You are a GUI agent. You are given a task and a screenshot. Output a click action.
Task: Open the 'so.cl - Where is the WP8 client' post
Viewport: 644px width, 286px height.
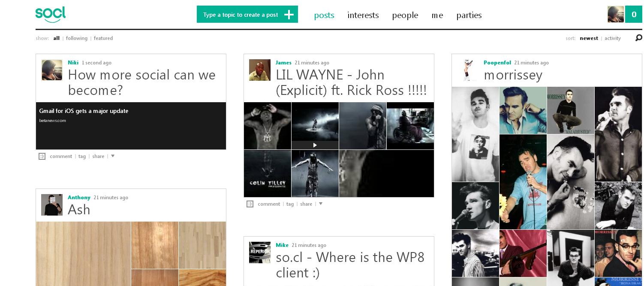[350, 265]
